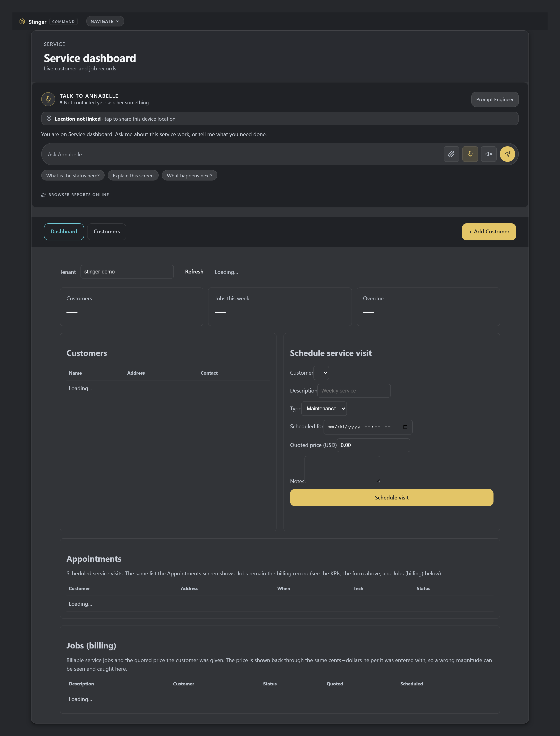The width and height of the screenshot is (560, 736).
Task: Switch to the Customers tab
Action: 107,231
